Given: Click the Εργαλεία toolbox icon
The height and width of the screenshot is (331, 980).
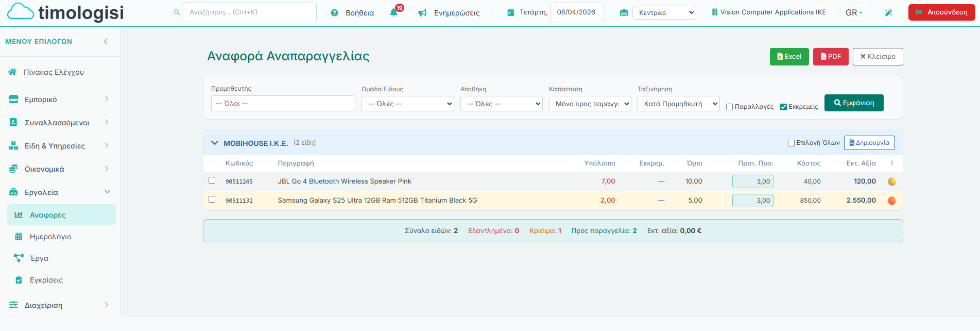Looking at the screenshot, I should (x=13, y=192).
